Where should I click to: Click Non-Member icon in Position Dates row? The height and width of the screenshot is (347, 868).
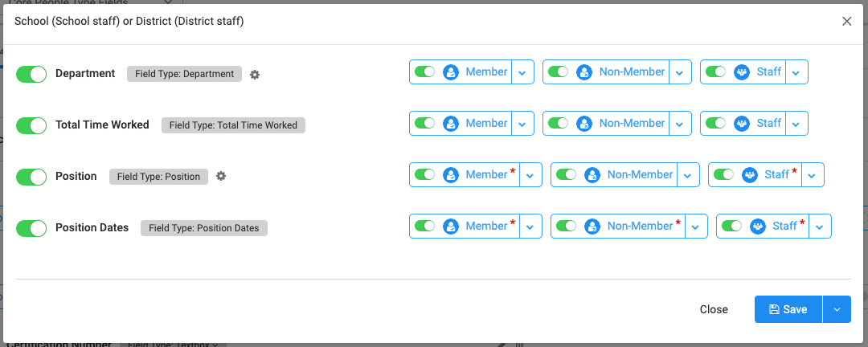tap(592, 227)
